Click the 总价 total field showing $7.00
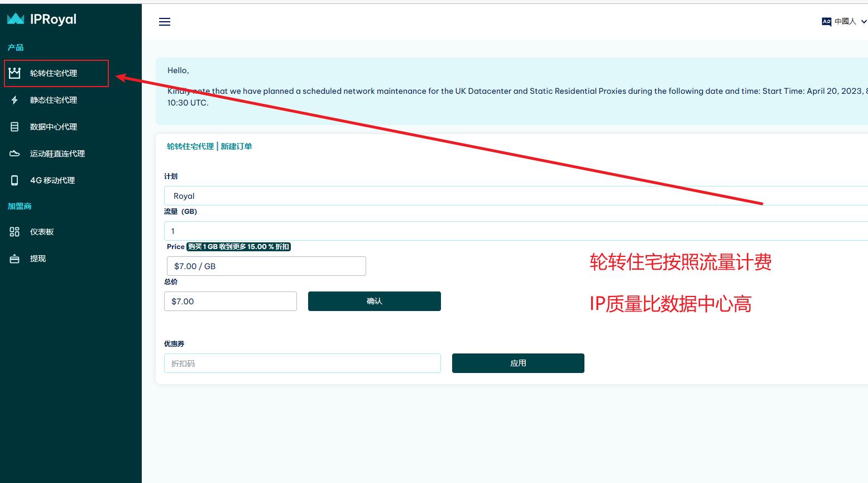The height and width of the screenshot is (483, 868). tap(231, 302)
